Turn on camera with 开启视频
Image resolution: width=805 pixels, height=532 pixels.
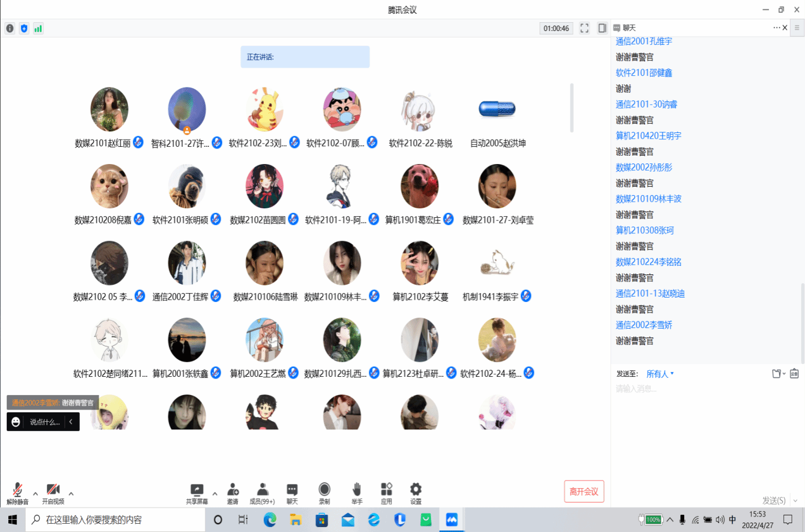[x=53, y=493]
